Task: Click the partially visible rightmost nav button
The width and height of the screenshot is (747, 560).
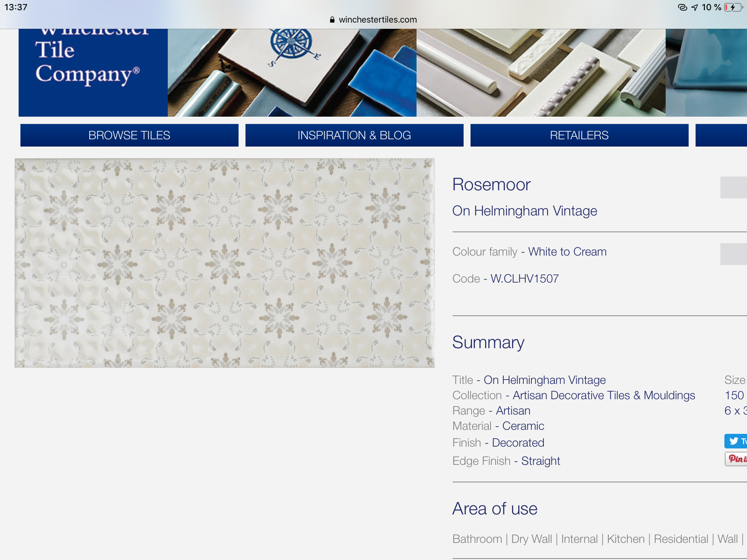Action: click(721, 135)
